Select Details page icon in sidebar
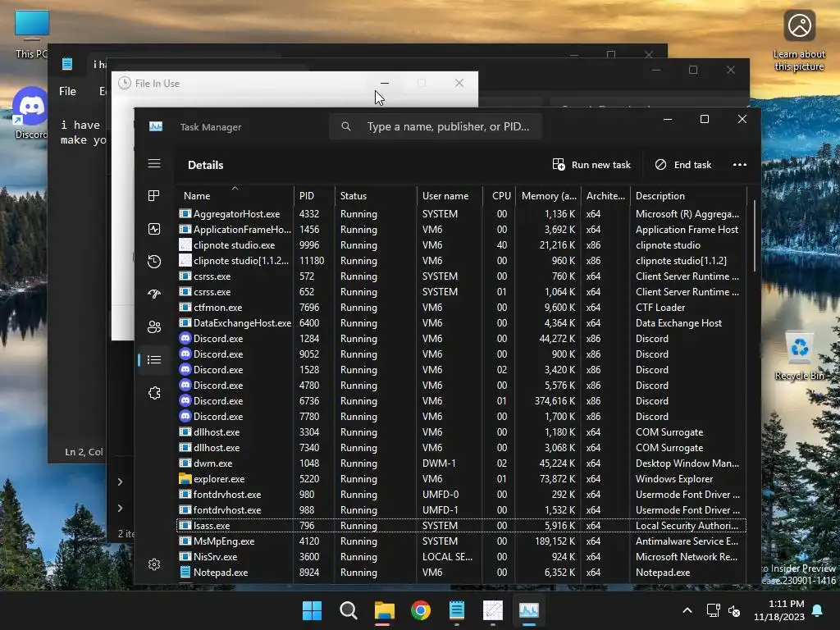This screenshot has width=840, height=630. pyautogui.click(x=154, y=360)
